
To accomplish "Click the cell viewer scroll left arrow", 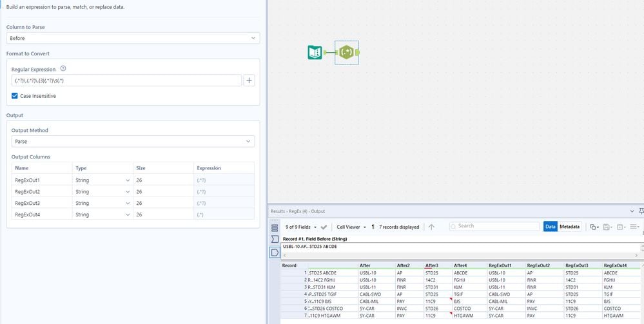I will pos(285,256).
